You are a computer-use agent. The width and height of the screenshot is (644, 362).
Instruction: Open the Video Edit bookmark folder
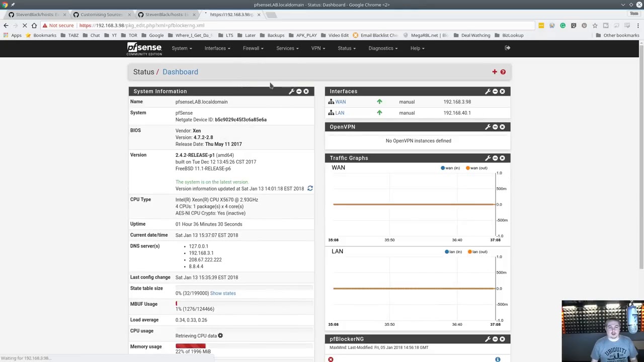[x=335, y=35]
